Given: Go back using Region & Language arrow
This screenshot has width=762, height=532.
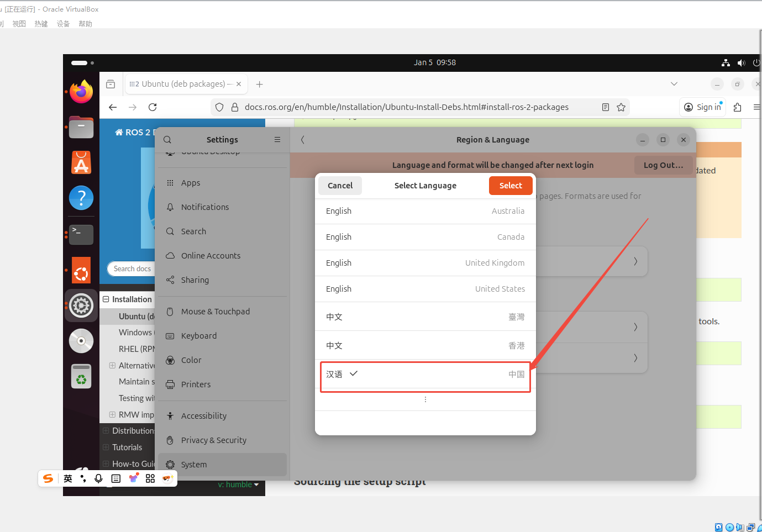Looking at the screenshot, I should coord(302,140).
